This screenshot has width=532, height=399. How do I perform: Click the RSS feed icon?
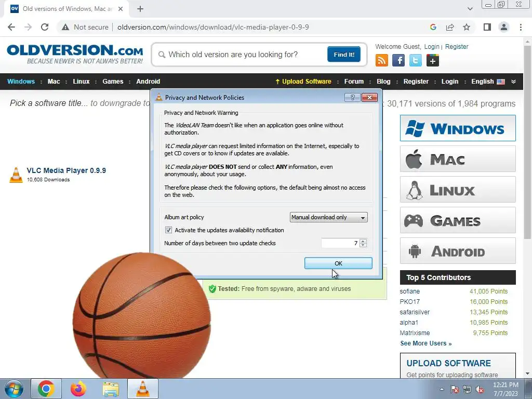(381, 60)
